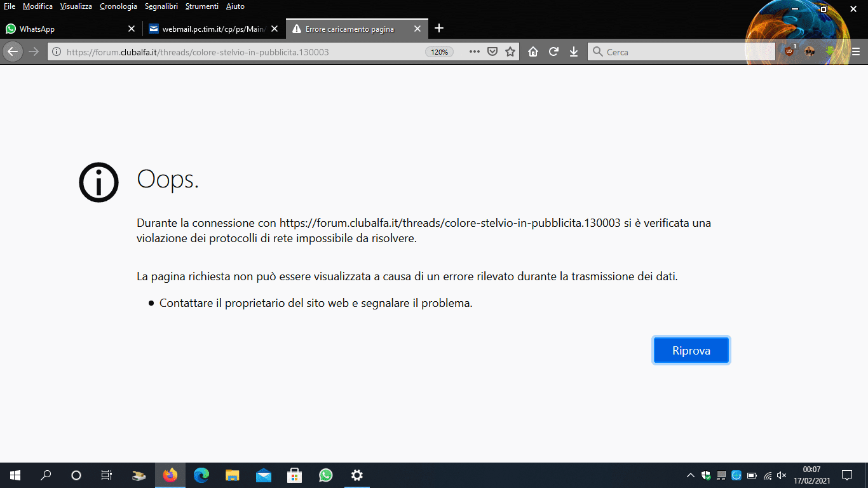
Task: Open Windows Security tray icon
Action: pos(706,475)
